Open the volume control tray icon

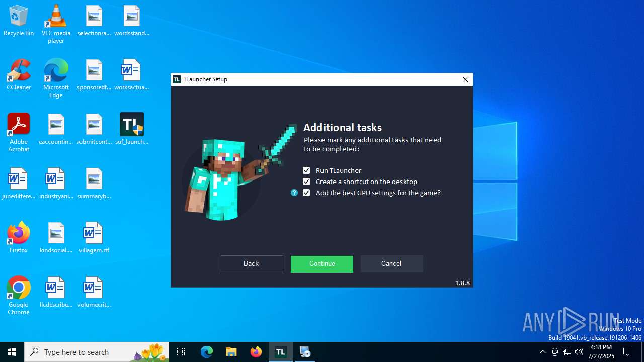(x=579, y=352)
